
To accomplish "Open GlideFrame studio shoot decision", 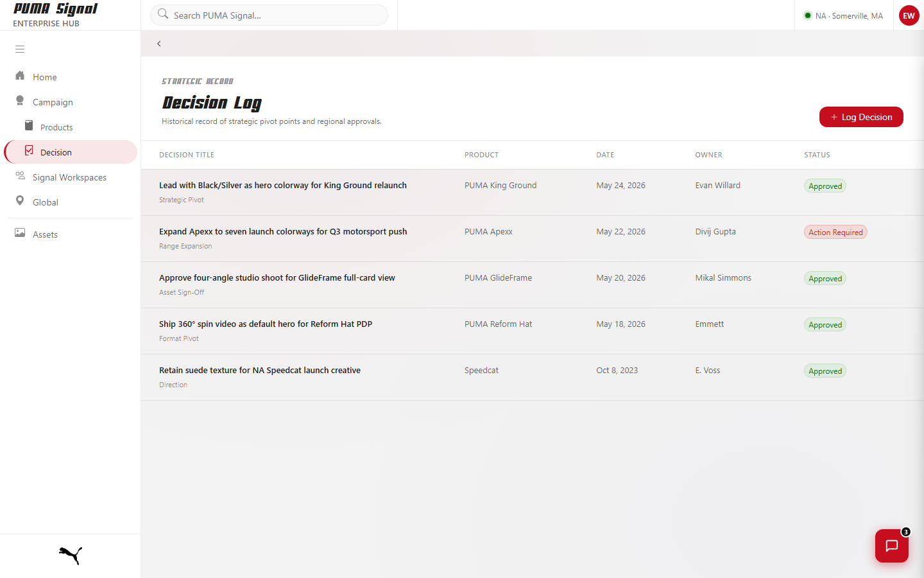I will (x=277, y=277).
